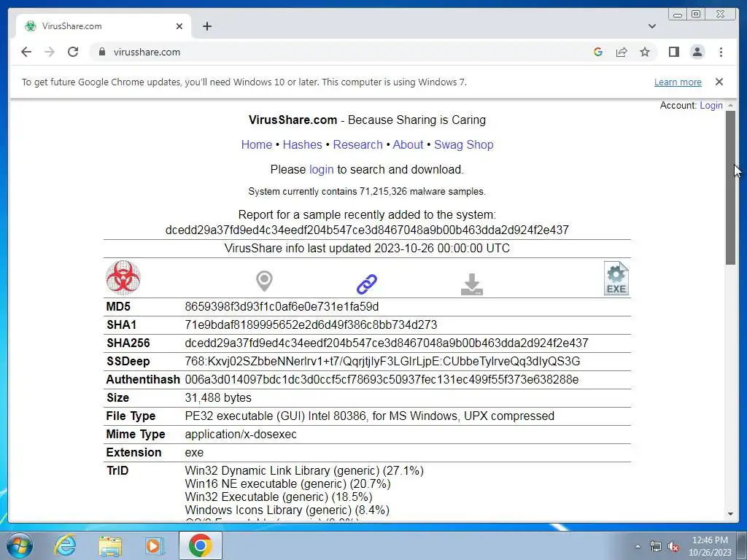The width and height of the screenshot is (747, 560).
Task: Reload the VirusShare page
Action: point(73,52)
